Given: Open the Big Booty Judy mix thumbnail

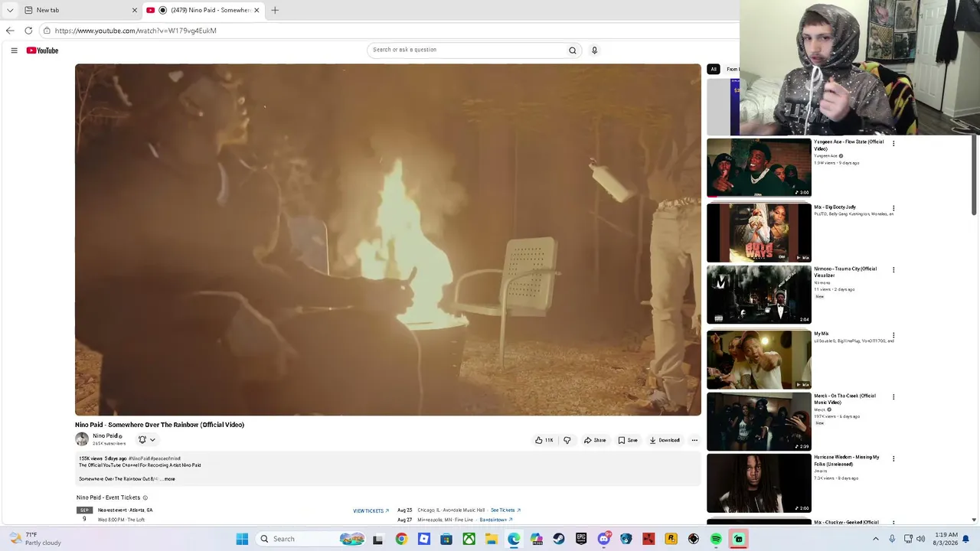Looking at the screenshot, I should [759, 233].
